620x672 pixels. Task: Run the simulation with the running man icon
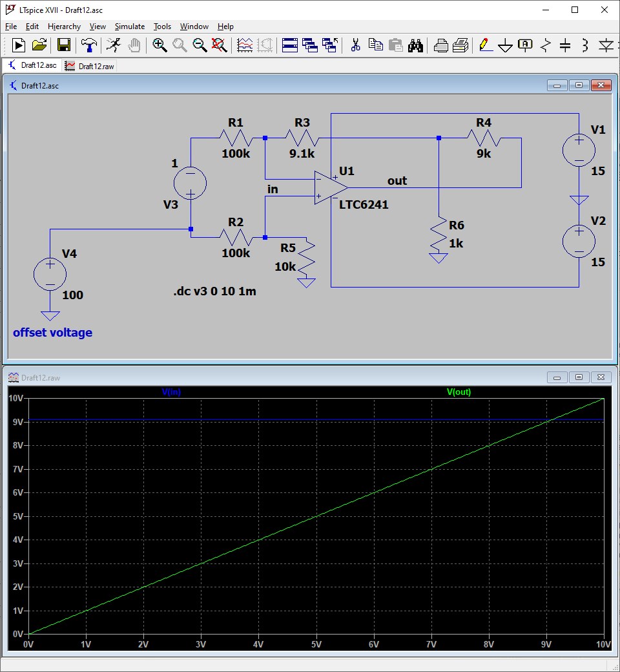[113, 45]
